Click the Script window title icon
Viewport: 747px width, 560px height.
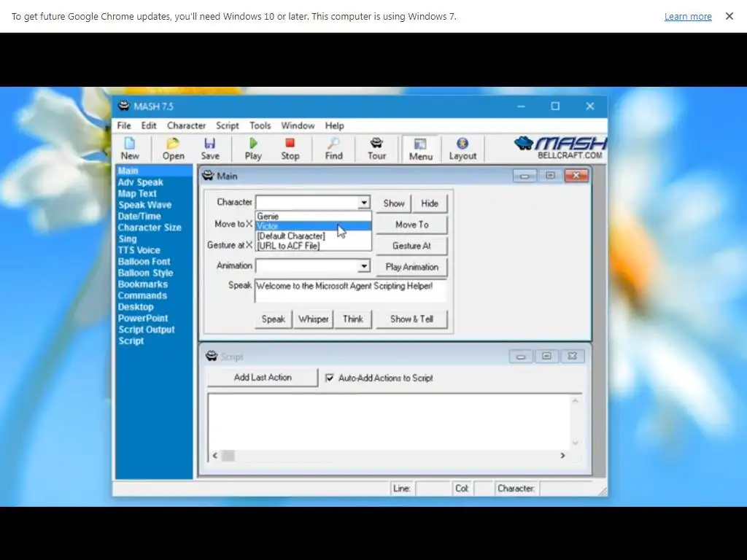tap(212, 356)
